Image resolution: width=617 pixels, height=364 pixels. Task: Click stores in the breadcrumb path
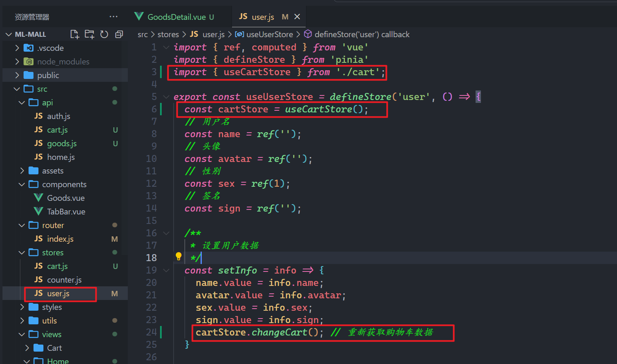(x=168, y=34)
